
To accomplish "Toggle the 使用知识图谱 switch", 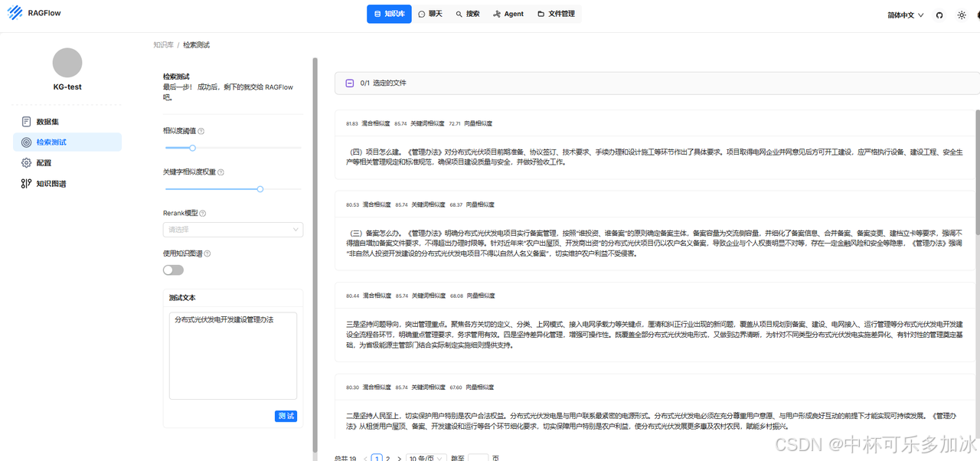I will pos(173,270).
